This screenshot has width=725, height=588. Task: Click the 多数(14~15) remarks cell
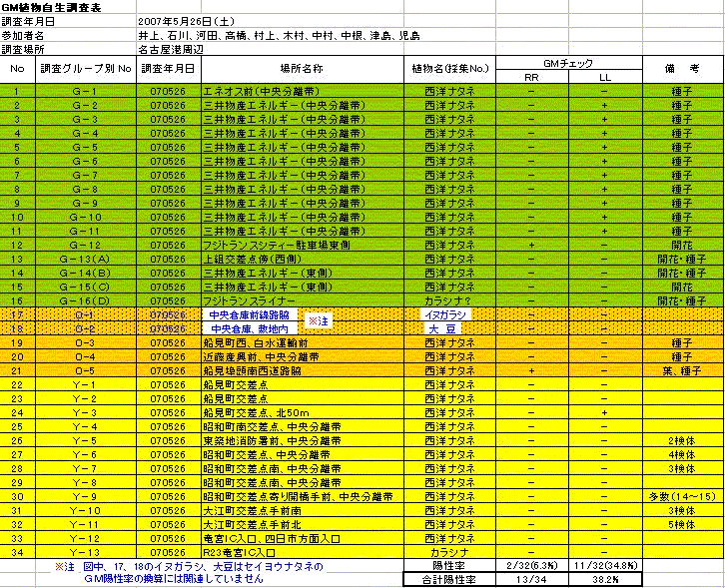[x=681, y=496]
